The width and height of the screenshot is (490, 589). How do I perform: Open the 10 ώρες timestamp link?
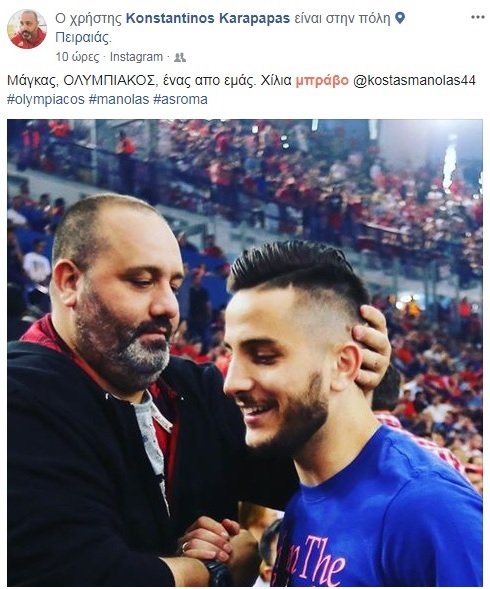point(77,57)
